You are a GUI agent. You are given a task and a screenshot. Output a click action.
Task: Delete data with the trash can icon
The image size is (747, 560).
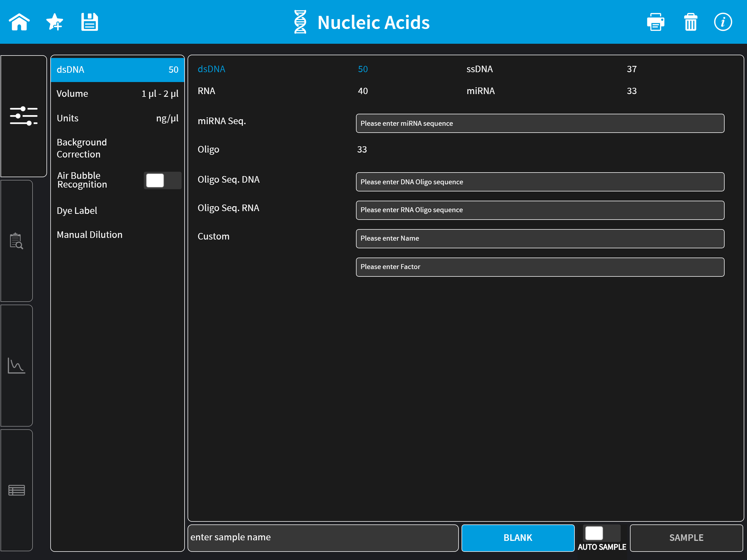click(x=691, y=22)
